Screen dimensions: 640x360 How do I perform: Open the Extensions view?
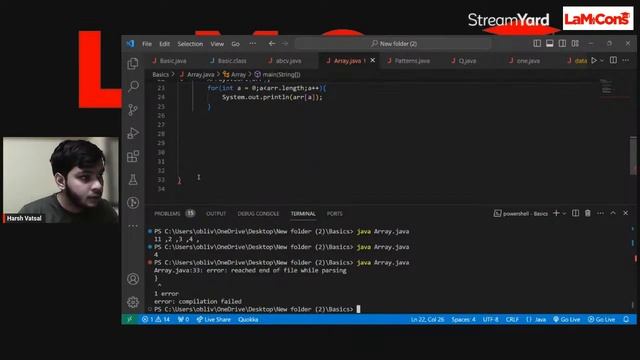(133, 156)
